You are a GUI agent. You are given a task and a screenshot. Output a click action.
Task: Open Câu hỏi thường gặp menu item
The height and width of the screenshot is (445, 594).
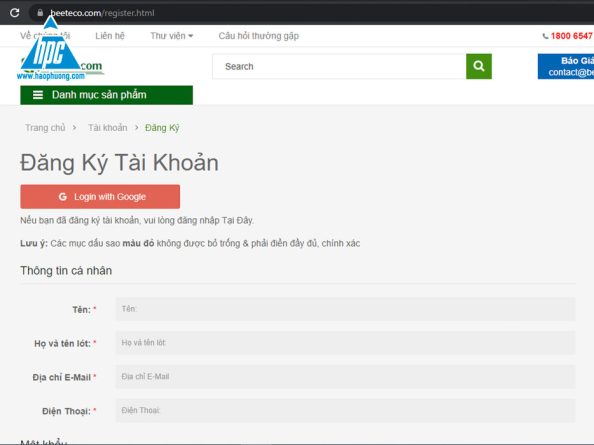point(259,36)
